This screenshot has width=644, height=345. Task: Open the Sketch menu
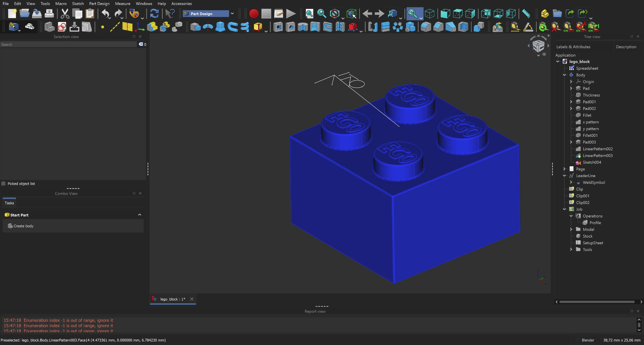point(78,4)
